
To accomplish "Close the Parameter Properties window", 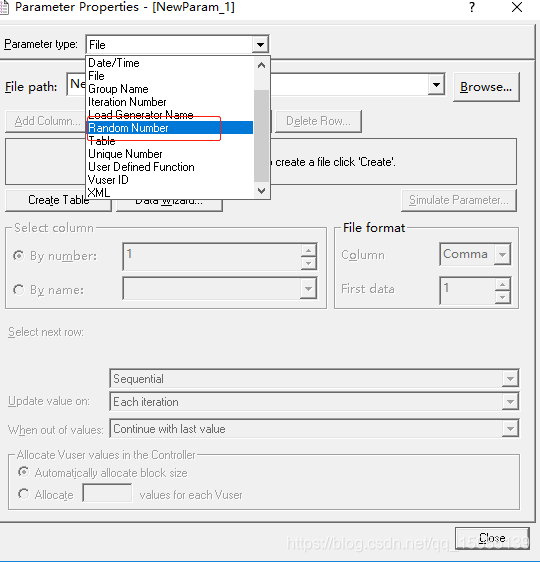I will coord(517,7).
